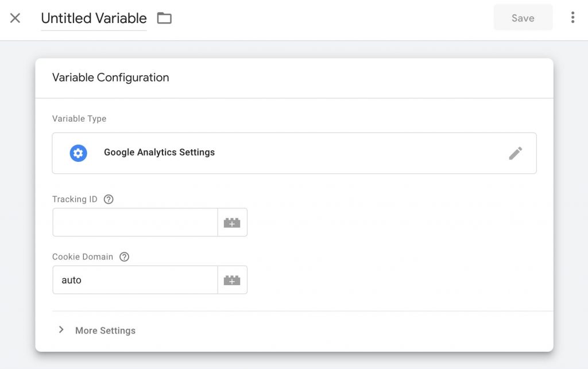Click the More Settings label text
Viewport: 588px width, 369px height.
105,331
